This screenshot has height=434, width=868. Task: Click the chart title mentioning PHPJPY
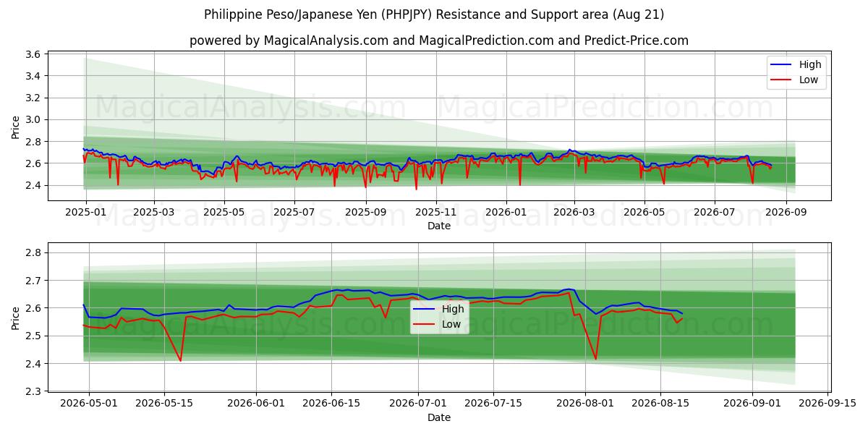coord(434,14)
